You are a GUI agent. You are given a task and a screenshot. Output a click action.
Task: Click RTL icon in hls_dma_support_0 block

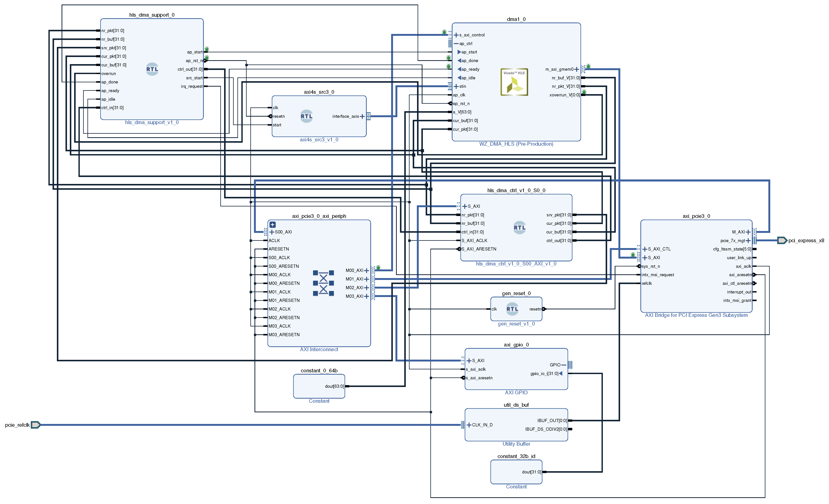point(152,69)
